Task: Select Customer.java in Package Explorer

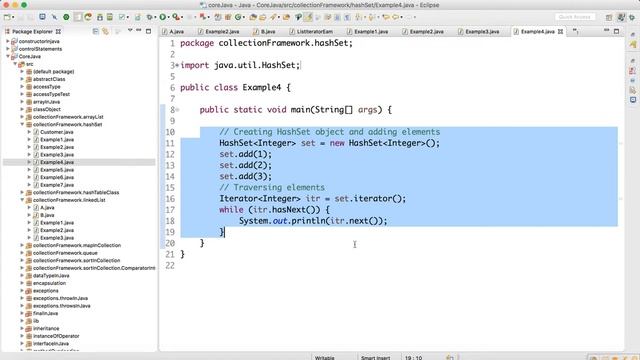Action: (57, 132)
